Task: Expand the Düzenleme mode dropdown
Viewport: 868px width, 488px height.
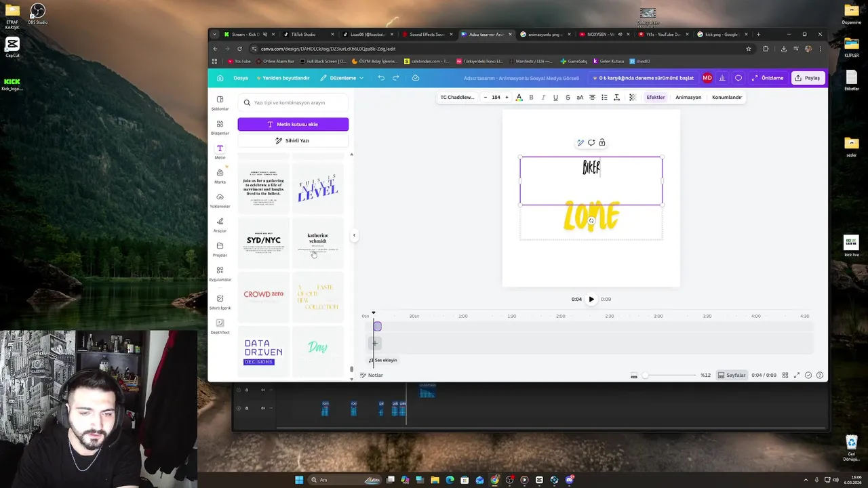Action: click(342, 78)
